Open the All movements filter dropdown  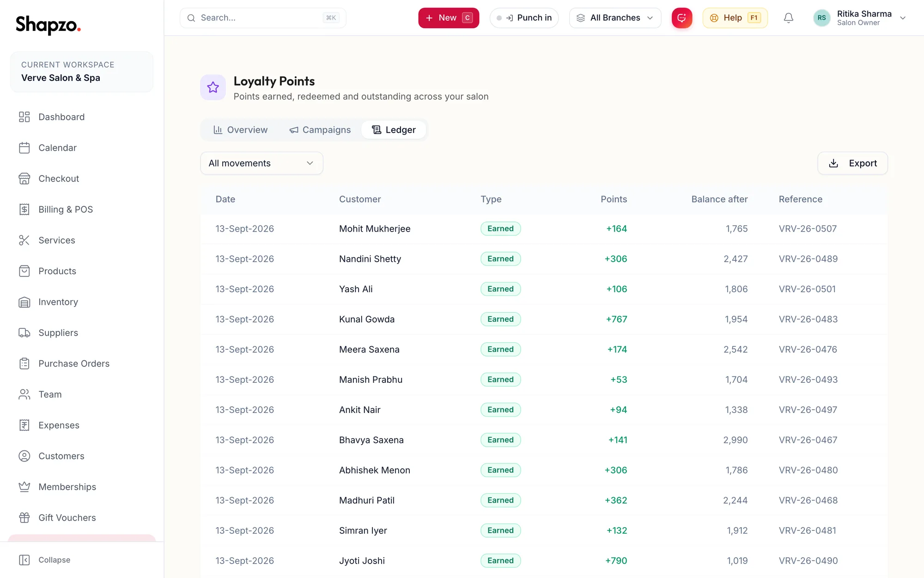point(261,163)
